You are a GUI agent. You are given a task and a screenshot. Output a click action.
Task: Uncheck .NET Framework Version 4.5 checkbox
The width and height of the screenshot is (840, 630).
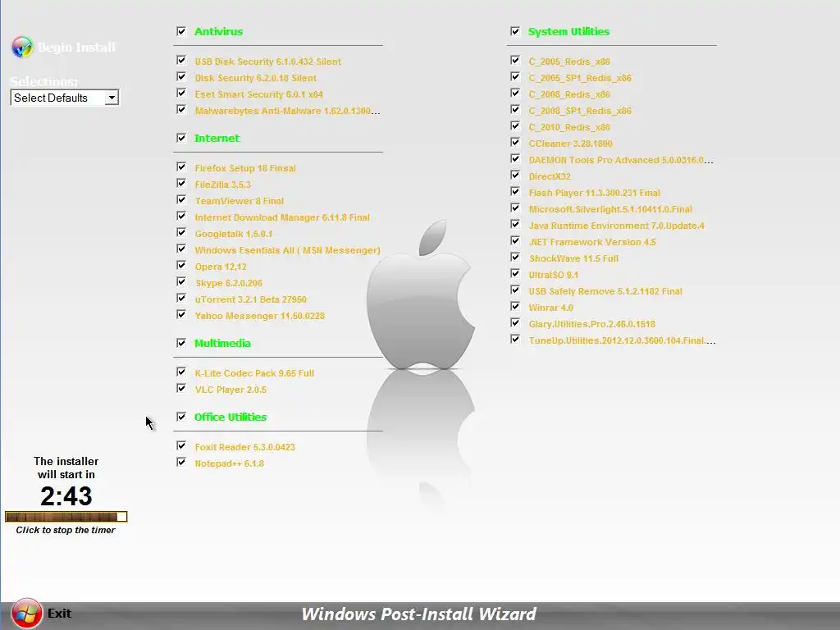click(x=515, y=241)
